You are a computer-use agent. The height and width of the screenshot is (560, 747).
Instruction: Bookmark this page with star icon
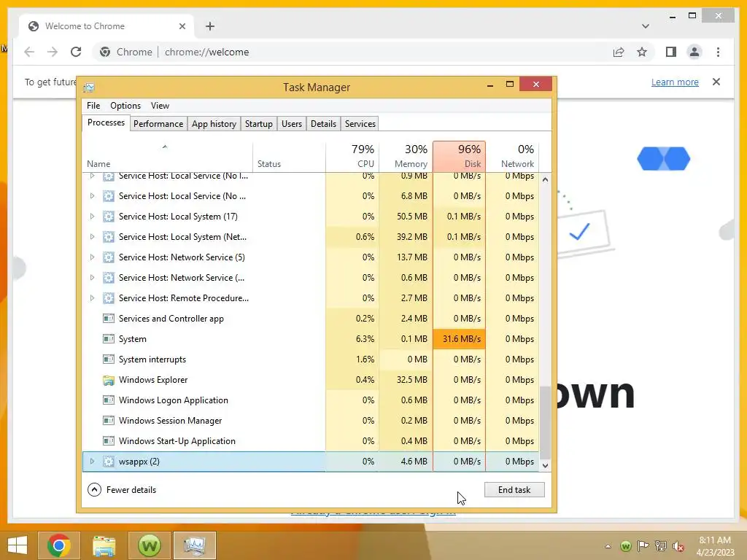coord(642,52)
